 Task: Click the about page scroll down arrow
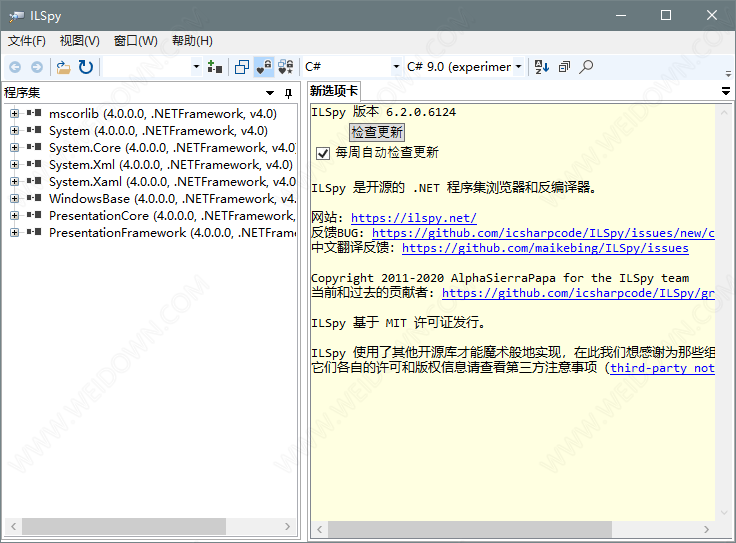724,513
